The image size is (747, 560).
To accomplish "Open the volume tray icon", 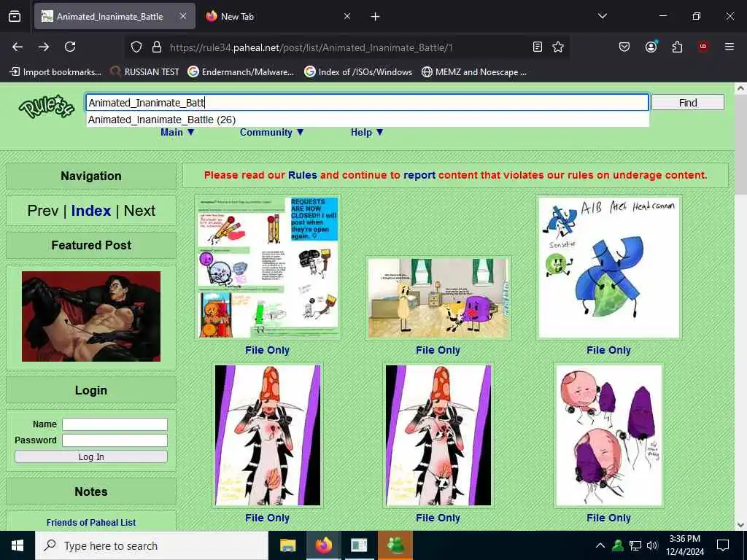I will click(x=652, y=545).
